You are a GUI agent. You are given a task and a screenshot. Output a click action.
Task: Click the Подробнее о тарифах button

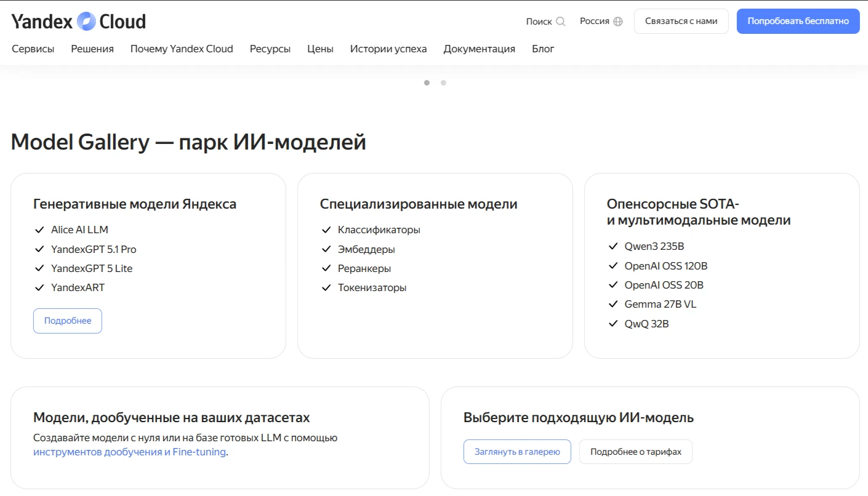(636, 452)
